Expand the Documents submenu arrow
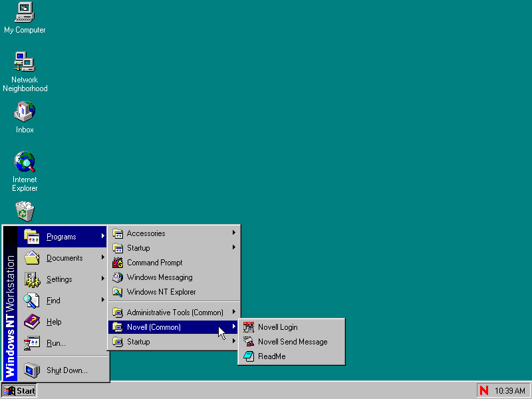Screen dimensions: 532x399 point(103,257)
